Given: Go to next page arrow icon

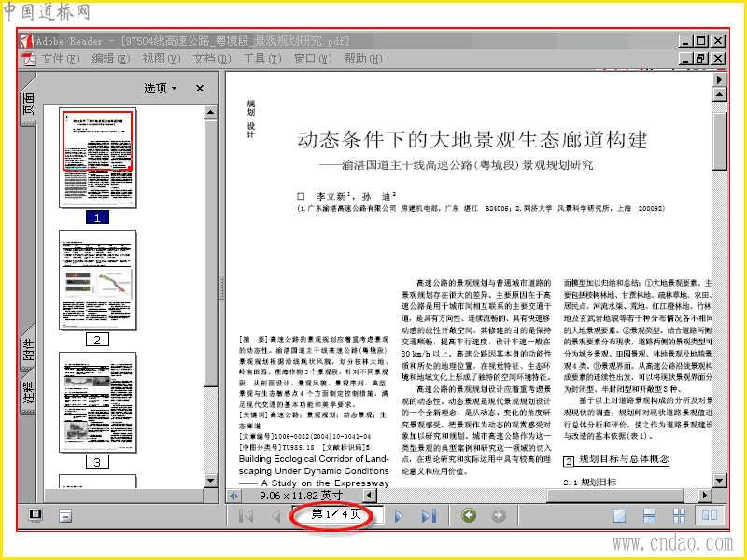Looking at the screenshot, I should coord(400,516).
